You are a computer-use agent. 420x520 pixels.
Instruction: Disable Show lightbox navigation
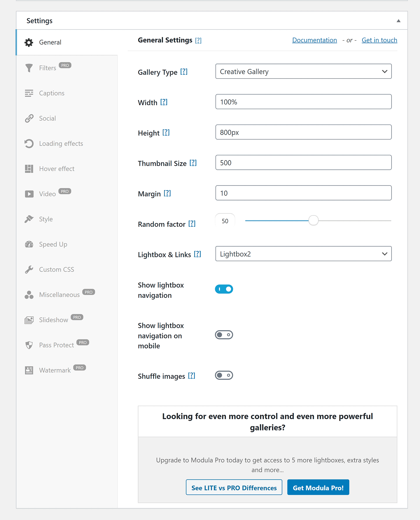tap(224, 289)
